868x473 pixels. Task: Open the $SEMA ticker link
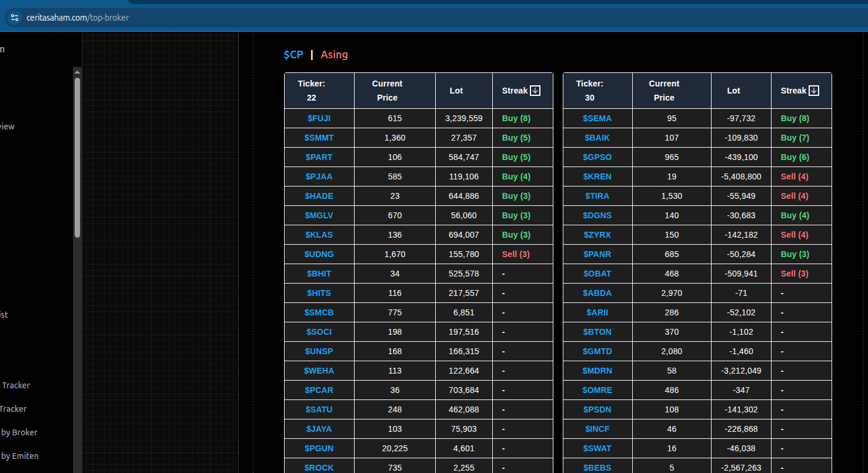pos(597,118)
